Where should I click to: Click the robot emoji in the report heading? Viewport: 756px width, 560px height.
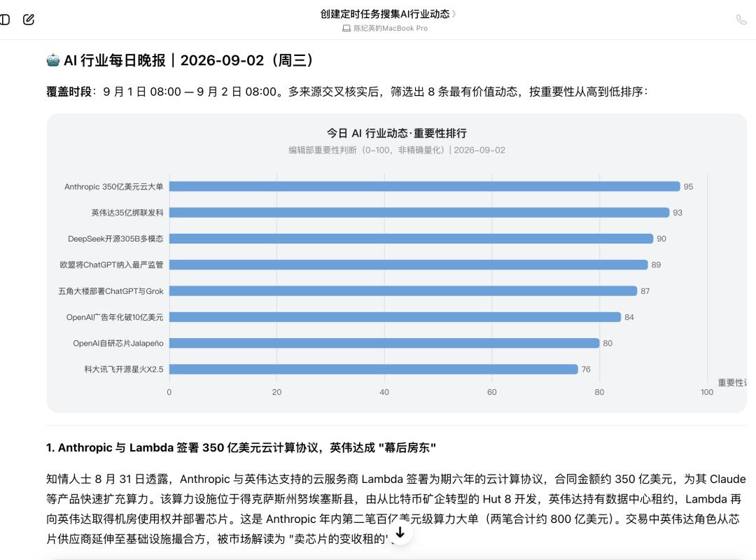(x=53, y=60)
